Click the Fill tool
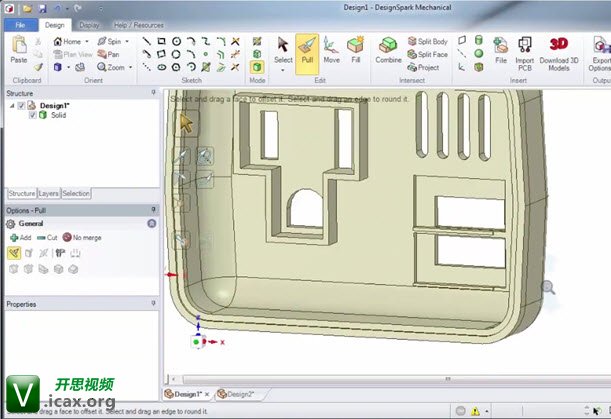The image size is (611, 419). click(355, 50)
